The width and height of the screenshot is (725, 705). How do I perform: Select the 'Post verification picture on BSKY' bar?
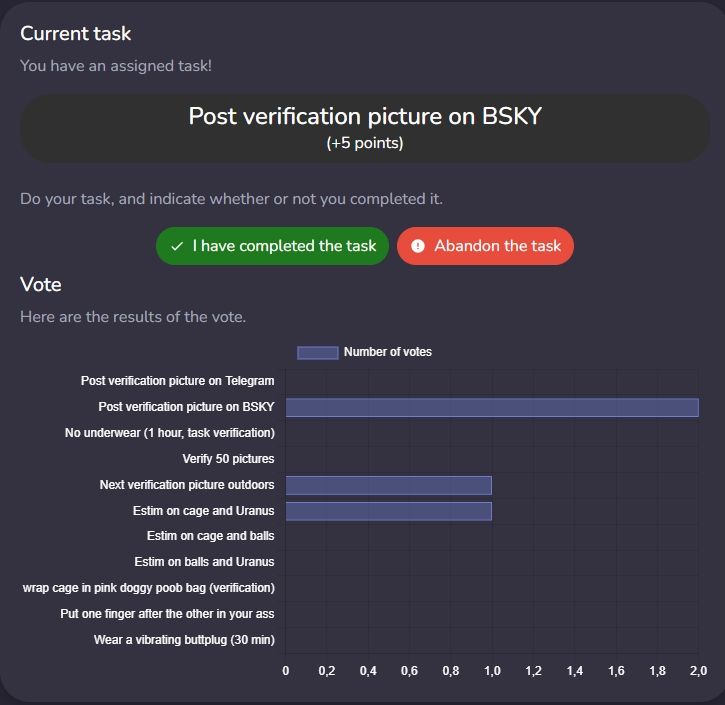[x=492, y=408]
